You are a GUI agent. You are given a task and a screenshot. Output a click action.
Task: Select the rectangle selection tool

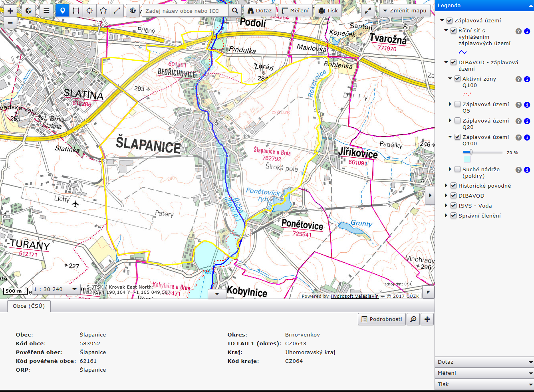76,11
